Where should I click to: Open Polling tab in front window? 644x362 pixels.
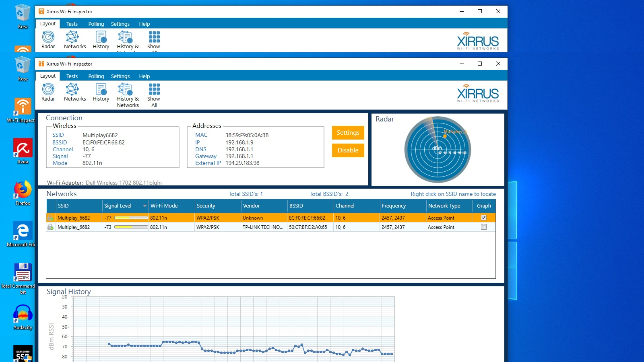[96, 76]
